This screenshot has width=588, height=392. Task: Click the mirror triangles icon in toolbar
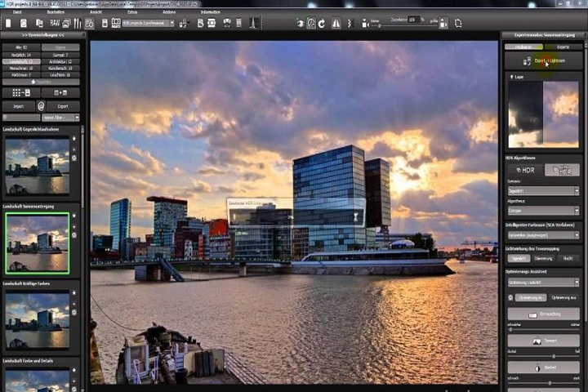click(336, 23)
